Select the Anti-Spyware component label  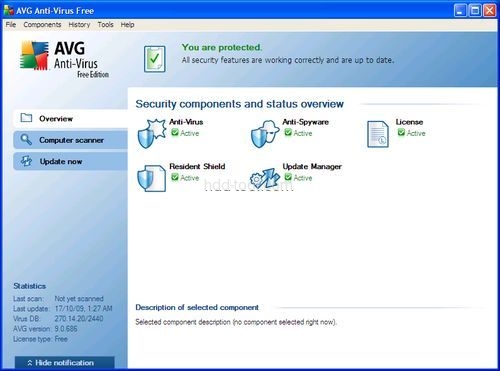(x=306, y=122)
